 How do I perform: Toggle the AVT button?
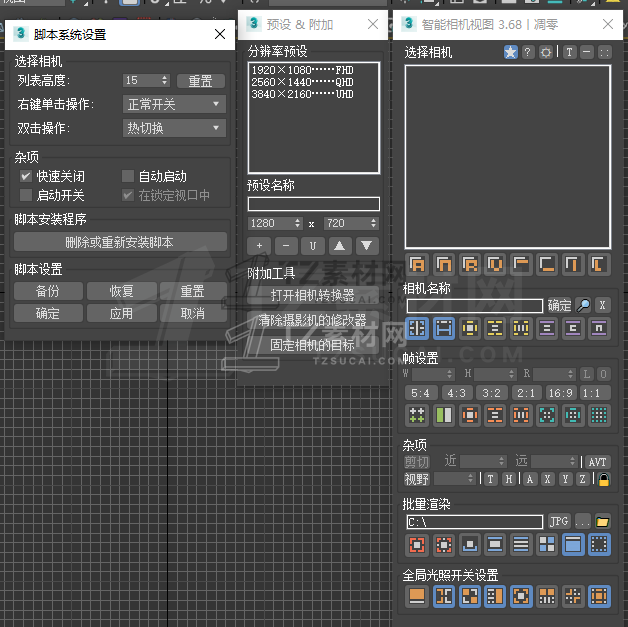pos(597,462)
